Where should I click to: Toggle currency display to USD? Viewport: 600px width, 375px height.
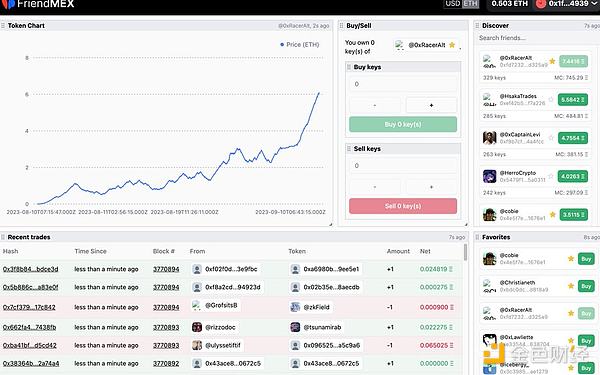pyautogui.click(x=452, y=4)
